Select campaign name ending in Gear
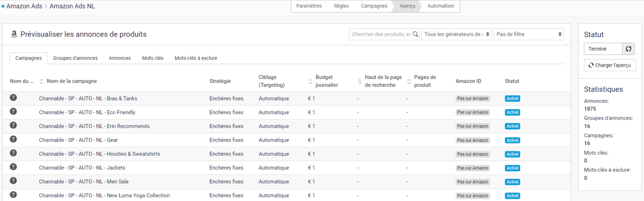The width and height of the screenshot is (644, 201). (x=78, y=140)
